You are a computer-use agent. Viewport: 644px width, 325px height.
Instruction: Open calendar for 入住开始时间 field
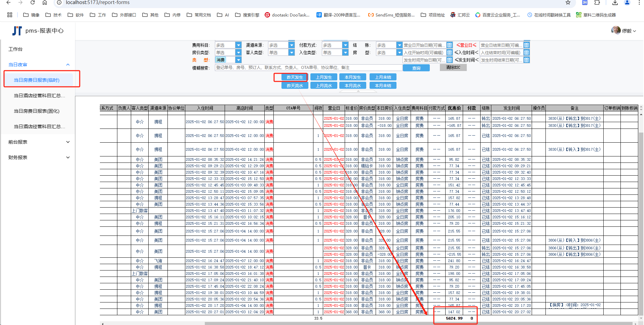click(x=449, y=52)
